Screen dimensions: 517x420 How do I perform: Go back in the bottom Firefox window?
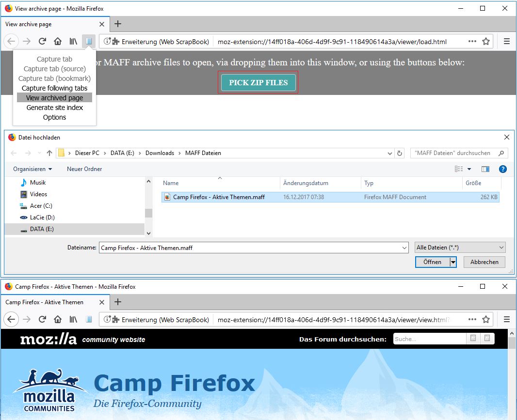point(11,319)
